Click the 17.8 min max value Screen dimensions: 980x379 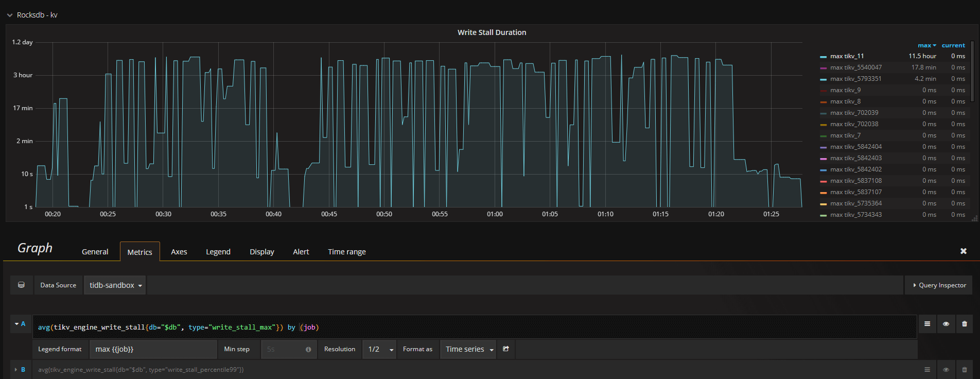coord(924,67)
